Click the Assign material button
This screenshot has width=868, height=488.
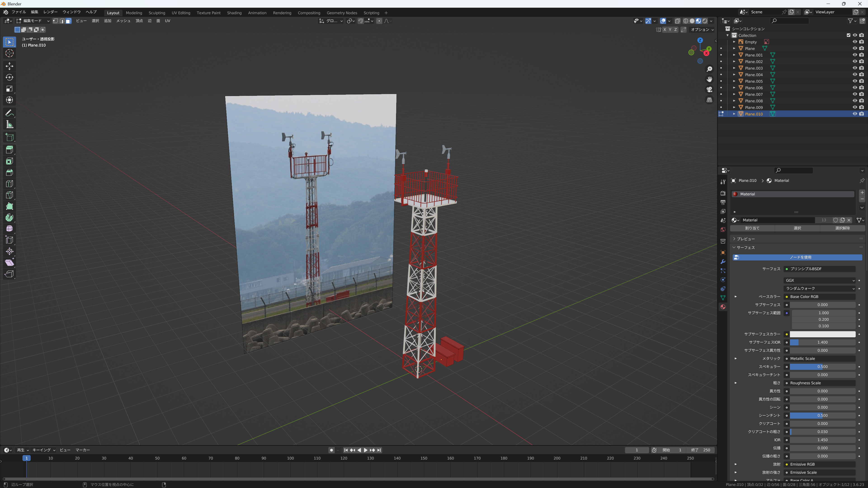click(x=752, y=228)
